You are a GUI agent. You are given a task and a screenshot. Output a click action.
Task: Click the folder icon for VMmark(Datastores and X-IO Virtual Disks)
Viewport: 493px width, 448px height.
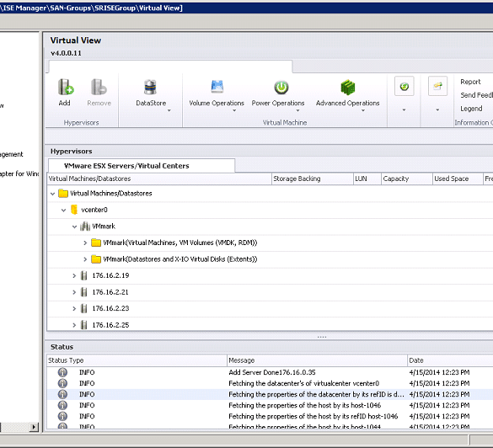(x=96, y=259)
